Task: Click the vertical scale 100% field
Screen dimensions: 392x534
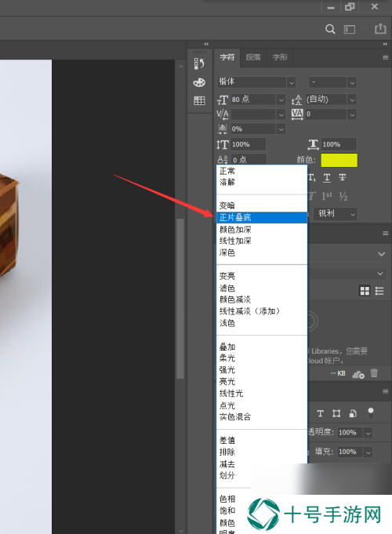Action: pyautogui.click(x=249, y=144)
